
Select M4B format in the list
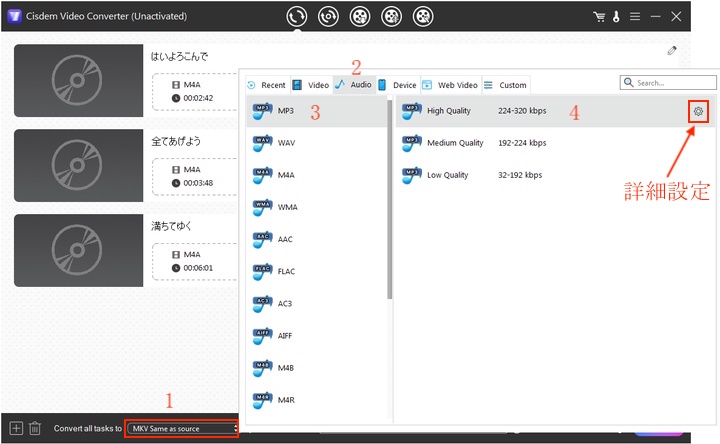click(x=317, y=368)
